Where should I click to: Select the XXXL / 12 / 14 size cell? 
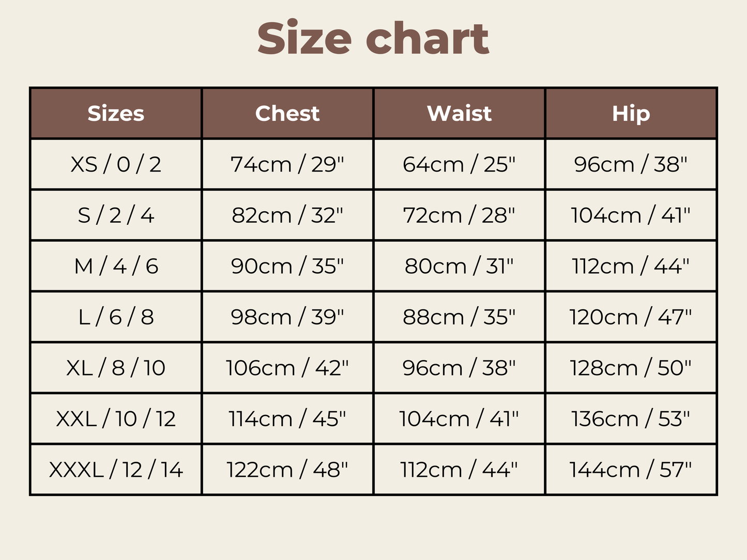pyautogui.click(x=116, y=470)
